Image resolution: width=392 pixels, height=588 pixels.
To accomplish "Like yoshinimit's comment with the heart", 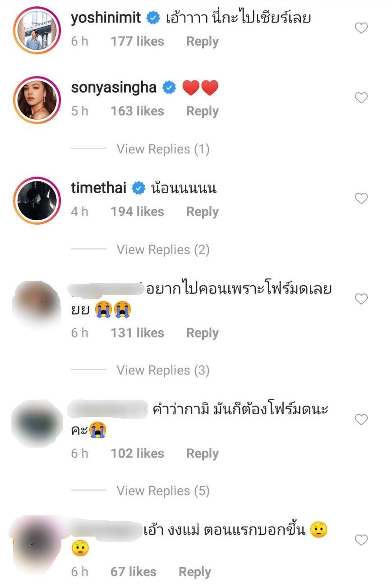I will [361, 28].
